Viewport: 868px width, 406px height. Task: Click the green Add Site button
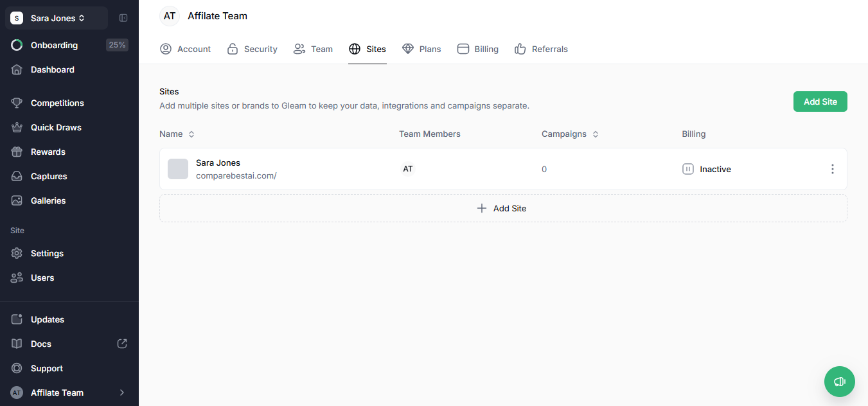coord(820,101)
